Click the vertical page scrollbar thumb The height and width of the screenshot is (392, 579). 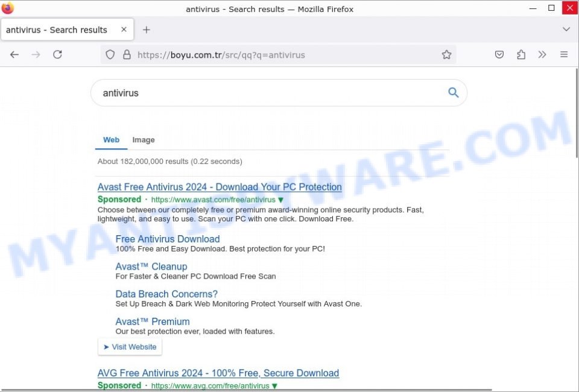(577, 113)
